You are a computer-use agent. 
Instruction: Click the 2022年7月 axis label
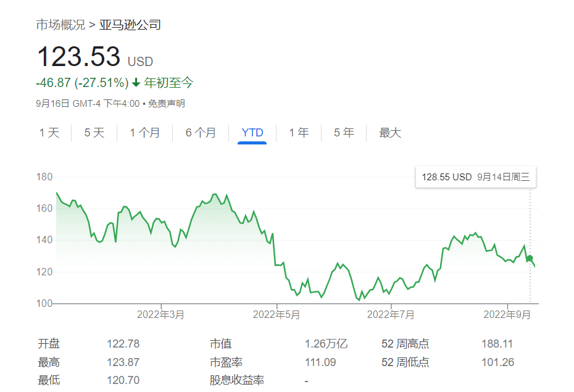coord(391,315)
